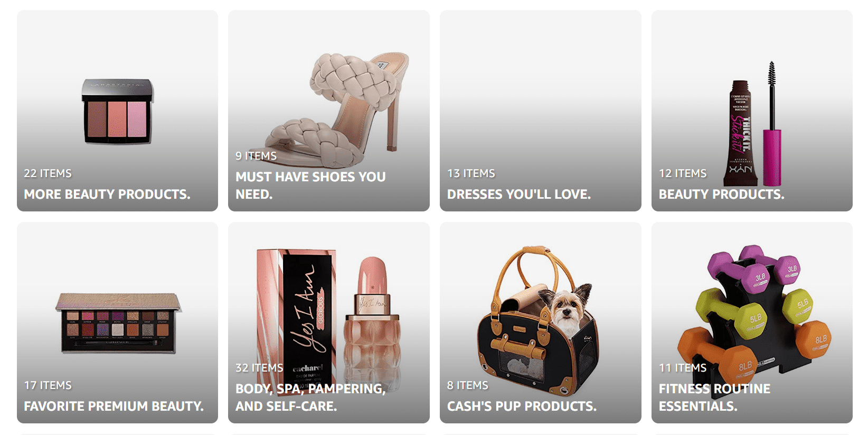Open the Dresses You'll Love collection
The height and width of the screenshot is (435, 868).
point(518,194)
